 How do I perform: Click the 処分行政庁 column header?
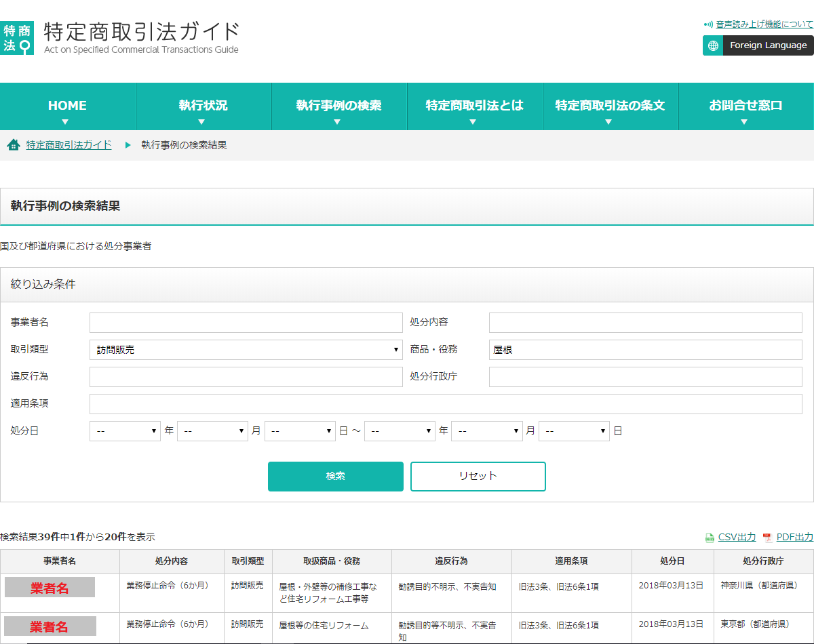pos(763,561)
